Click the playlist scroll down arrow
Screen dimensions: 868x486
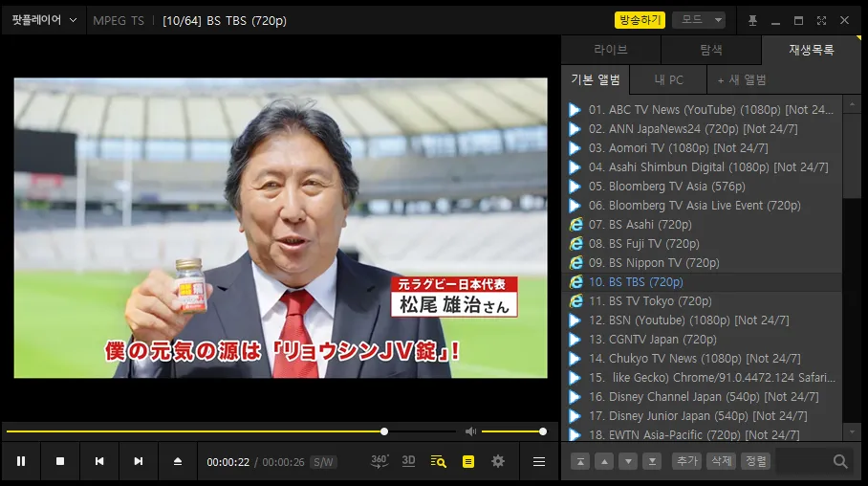[x=852, y=431]
